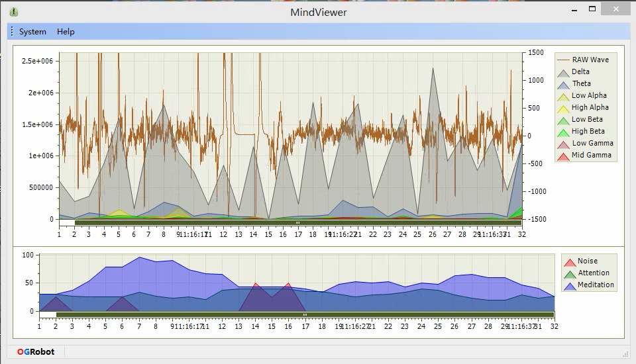
Task: Click the OGRobot logo in status bar
Action: [36, 351]
